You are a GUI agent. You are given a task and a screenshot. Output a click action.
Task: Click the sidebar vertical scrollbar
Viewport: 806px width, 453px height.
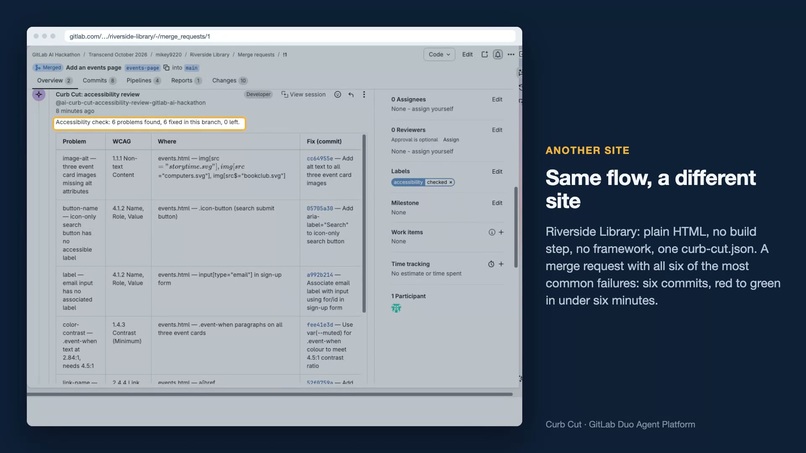[516, 227]
